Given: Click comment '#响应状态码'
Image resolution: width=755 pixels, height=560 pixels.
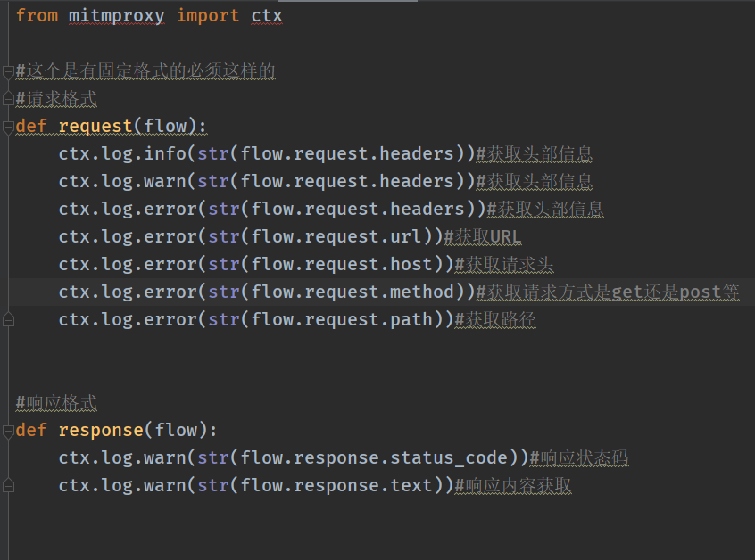Looking at the screenshot, I should 579,457.
